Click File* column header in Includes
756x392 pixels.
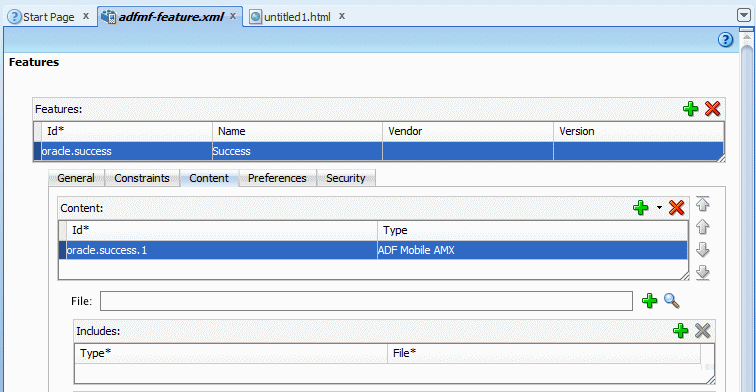click(x=544, y=353)
